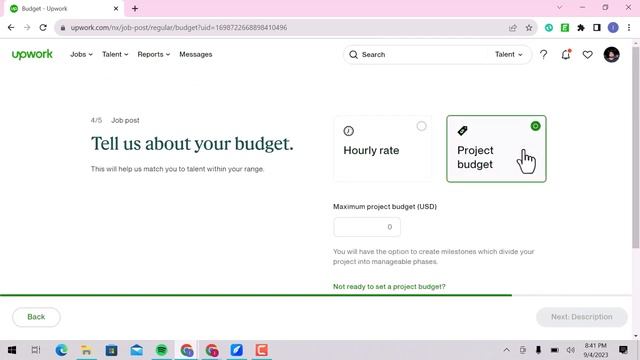This screenshot has width=640, height=360.
Task: Open the volume control in tray
Action: click(x=571, y=350)
